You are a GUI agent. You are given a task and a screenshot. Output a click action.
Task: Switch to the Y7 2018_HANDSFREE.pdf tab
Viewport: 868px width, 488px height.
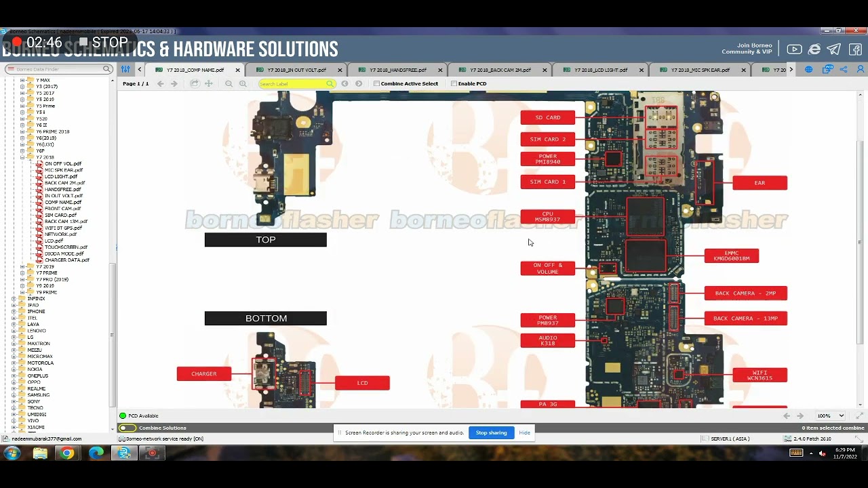click(397, 70)
